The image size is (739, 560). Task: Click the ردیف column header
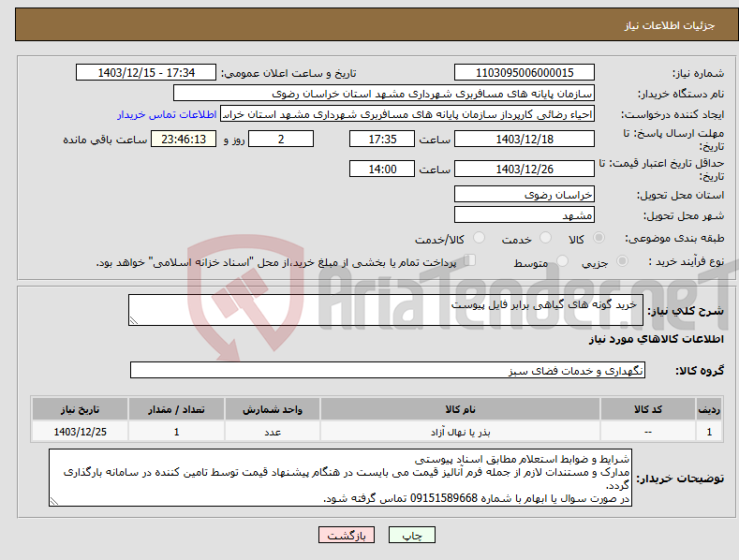click(x=709, y=409)
